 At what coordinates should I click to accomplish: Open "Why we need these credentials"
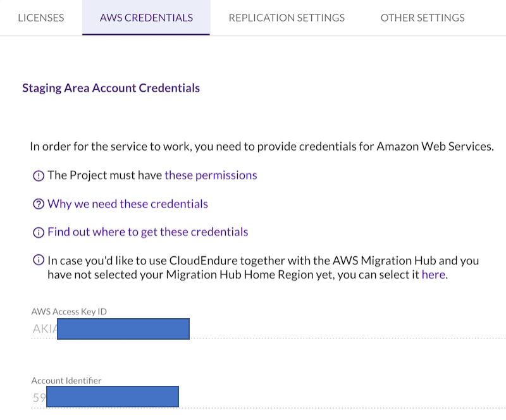point(128,204)
